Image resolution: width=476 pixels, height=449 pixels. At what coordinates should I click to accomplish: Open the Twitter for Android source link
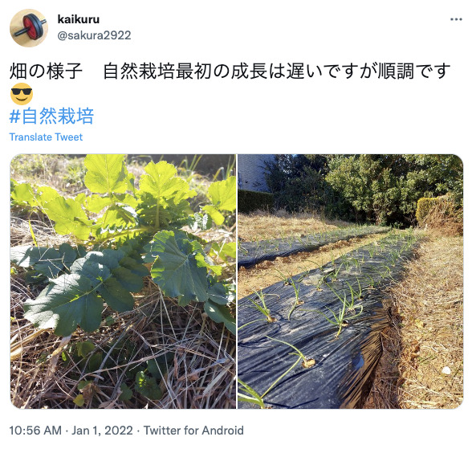click(193, 431)
